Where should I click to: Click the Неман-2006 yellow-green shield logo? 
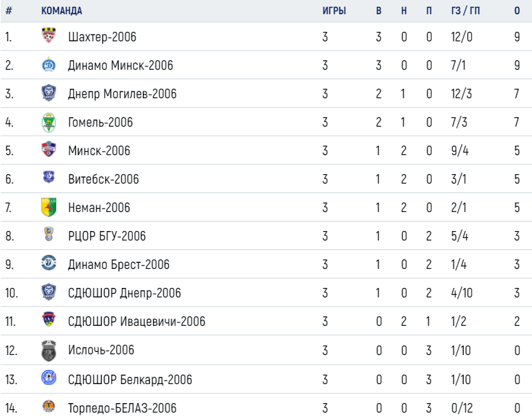(49, 207)
